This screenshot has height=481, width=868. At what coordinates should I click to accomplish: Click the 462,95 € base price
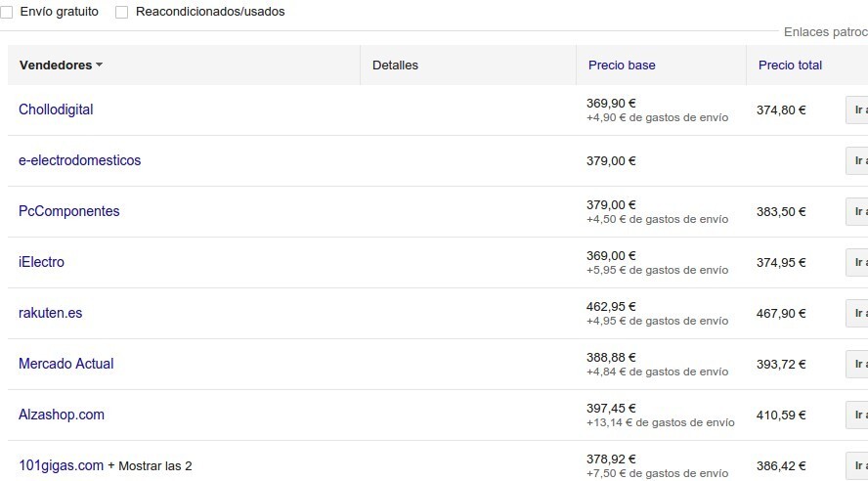[611, 307]
